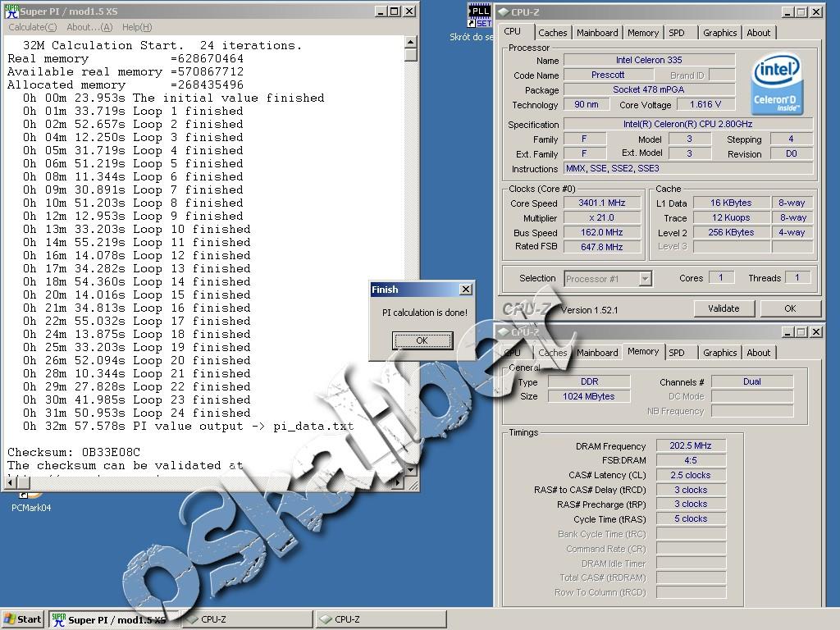Close the Finish dialog with X
The image size is (840, 630).
[466, 290]
